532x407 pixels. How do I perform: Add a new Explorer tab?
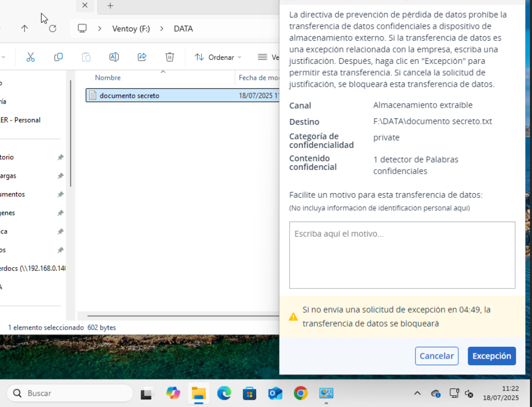110,6
